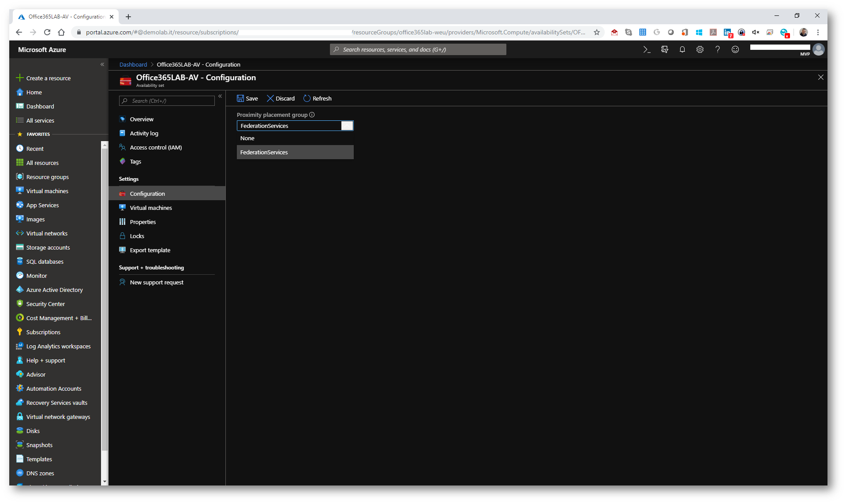This screenshot has width=846, height=504.
Task: Open DNS zones sidebar item
Action: tap(40, 473)
